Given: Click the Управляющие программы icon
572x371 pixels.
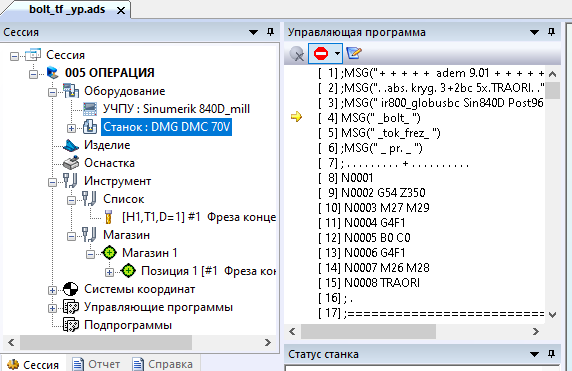Looking at the screenshot, I should pyautogui.click(x=71, y=307).
